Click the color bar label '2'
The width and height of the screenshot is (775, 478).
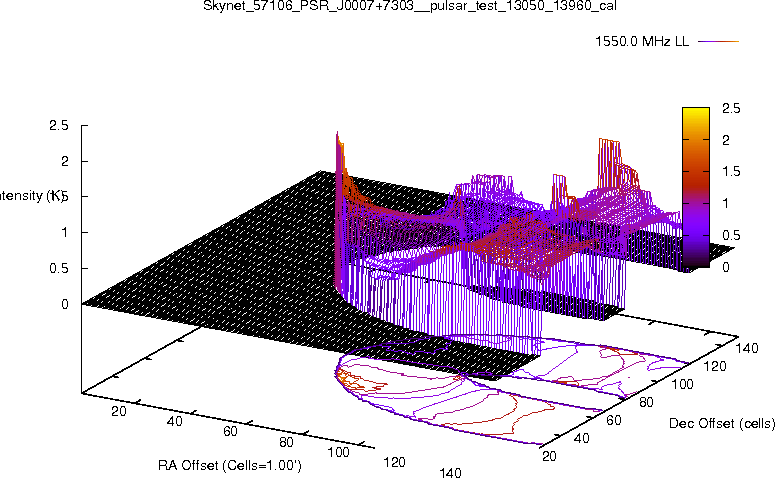click(x=726, y=140)
